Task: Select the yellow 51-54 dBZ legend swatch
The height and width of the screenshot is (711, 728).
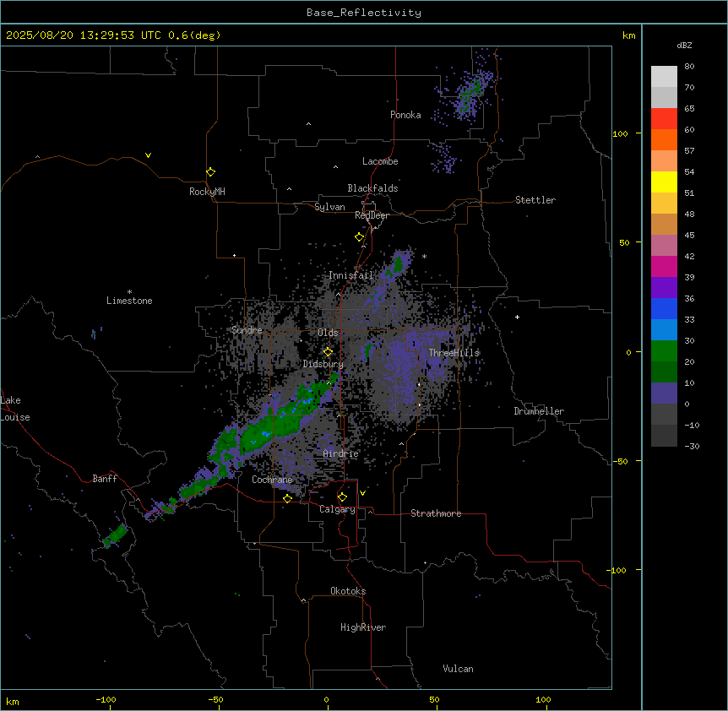Action: click(x=664, y=182)
